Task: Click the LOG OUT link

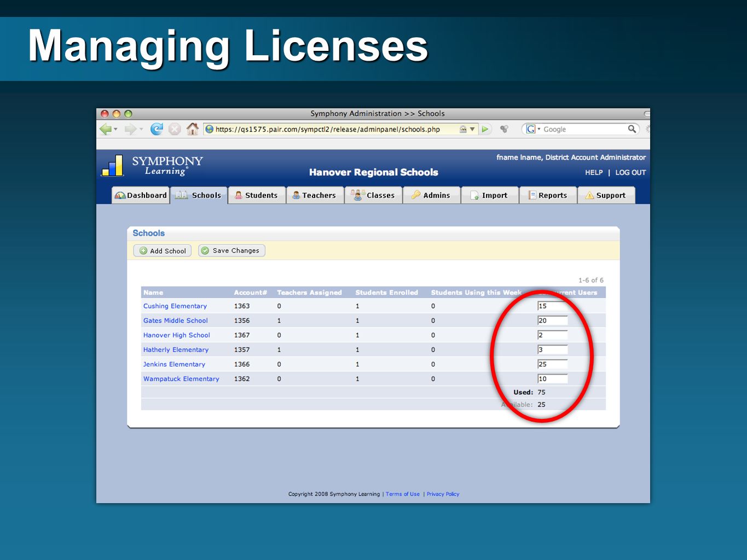Action: tap(630, 172)
